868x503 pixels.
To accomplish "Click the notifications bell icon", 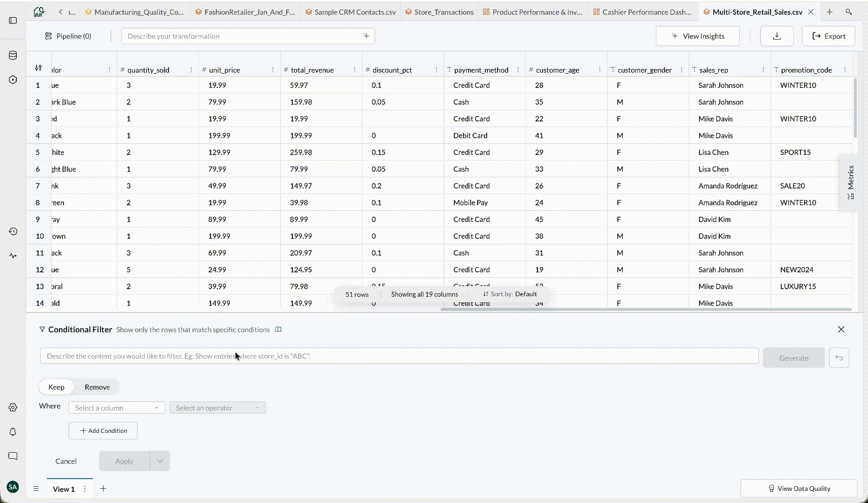I will (13, 431).
